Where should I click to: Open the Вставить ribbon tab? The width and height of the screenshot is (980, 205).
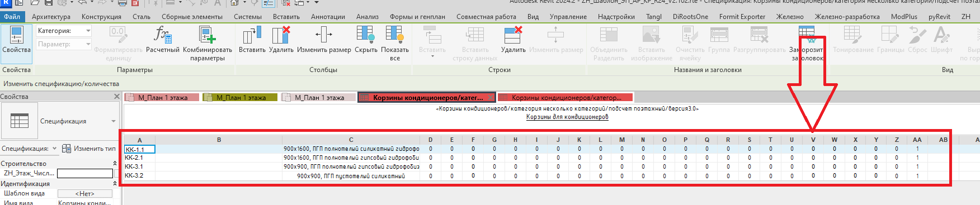pos(286,17)
